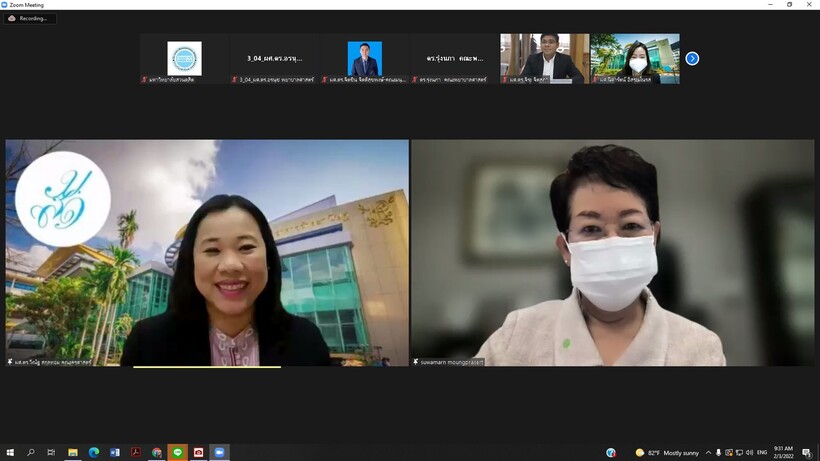Image resolution: width=820 pixels, height=461 pixels.
Task: Switch to Microsoft Word in the taskbar
Action: [x=115, y=453]
